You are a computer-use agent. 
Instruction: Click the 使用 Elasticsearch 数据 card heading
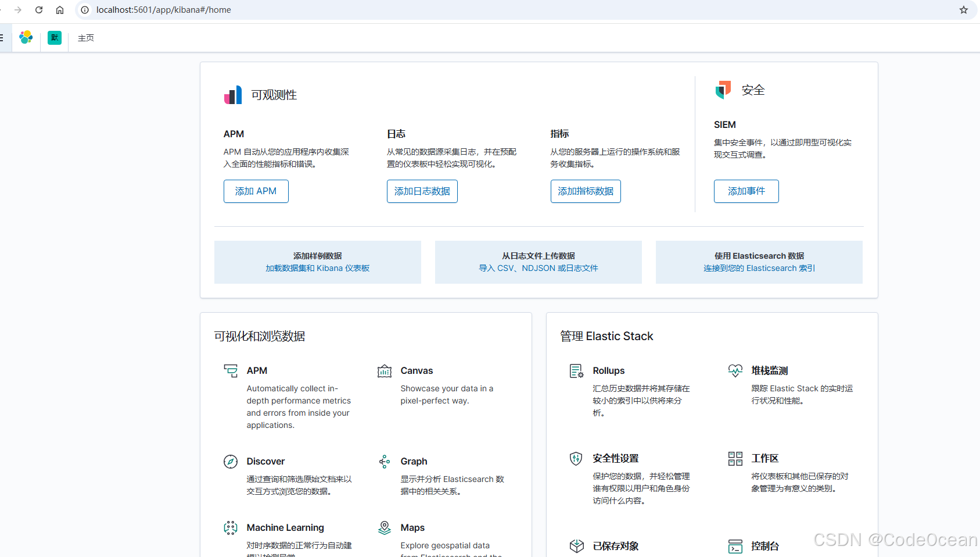(759, 256)
